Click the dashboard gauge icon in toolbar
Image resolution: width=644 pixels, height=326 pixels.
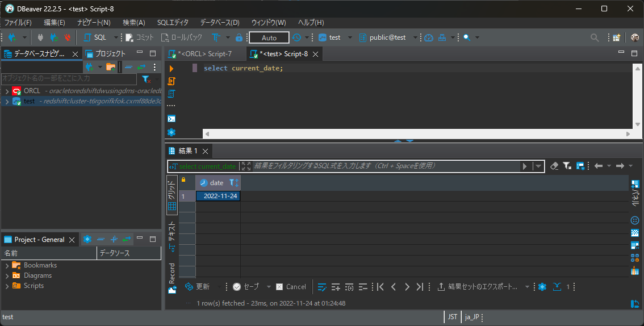[x=429, y=37]
